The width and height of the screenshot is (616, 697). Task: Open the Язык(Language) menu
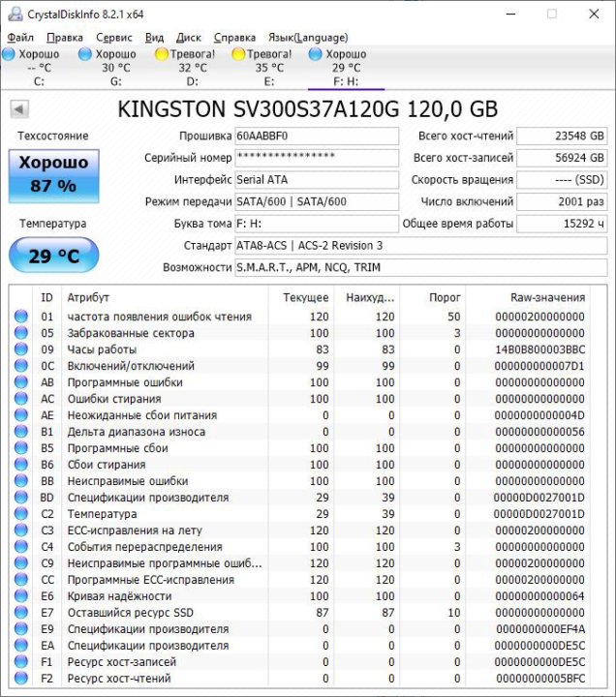click(307, 37)
